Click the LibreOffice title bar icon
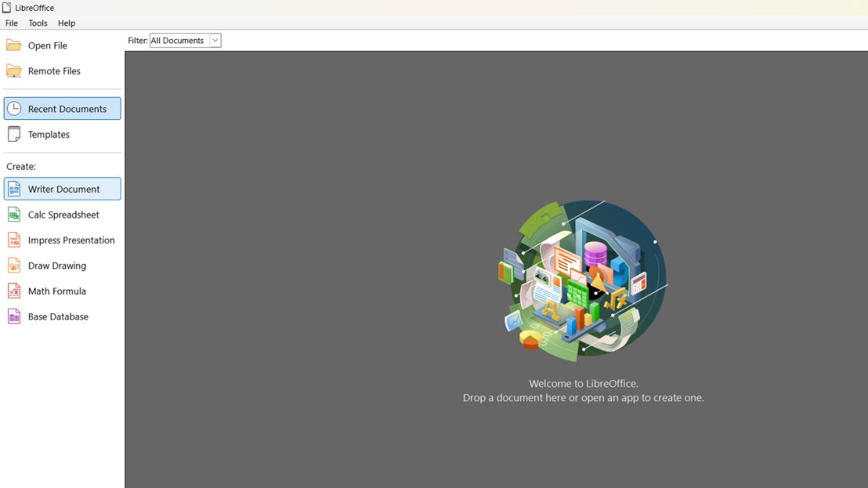Image resolution: width=868 pixels, height=488 pixels. (x=7, y=8)
